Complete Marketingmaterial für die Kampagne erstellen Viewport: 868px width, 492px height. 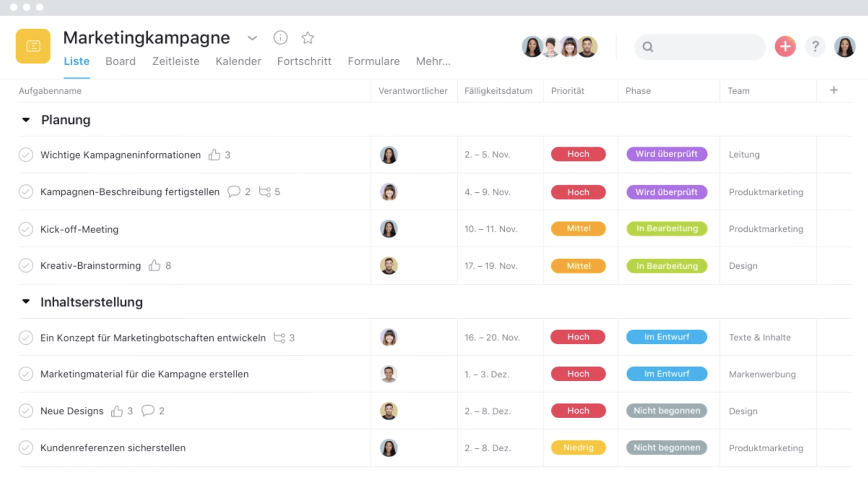tap(26, 374)
